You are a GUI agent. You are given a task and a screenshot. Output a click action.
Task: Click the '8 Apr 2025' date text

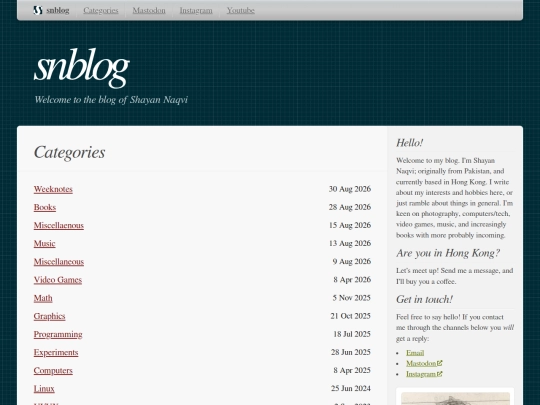tap(352, 370)
